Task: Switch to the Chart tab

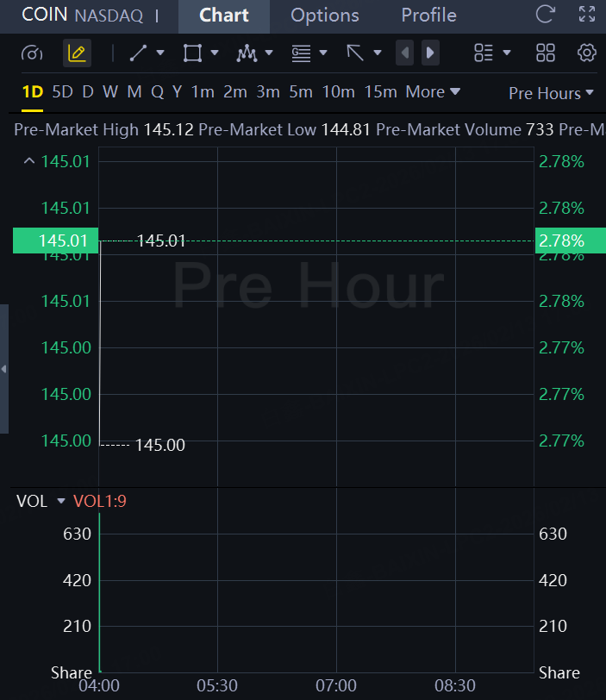Action: pyautogui.click(x=224, y=16)
